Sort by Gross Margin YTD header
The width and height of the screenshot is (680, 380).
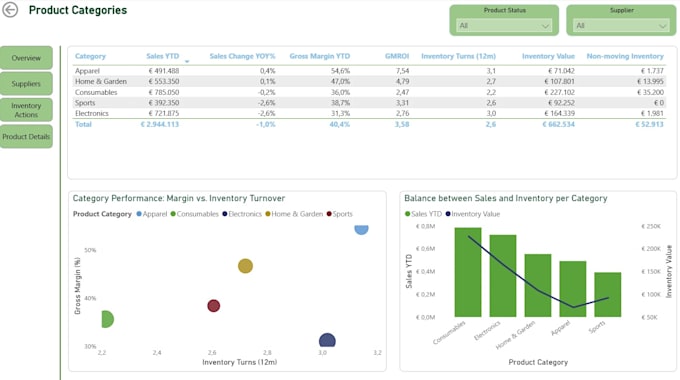[x=320, y=56]
